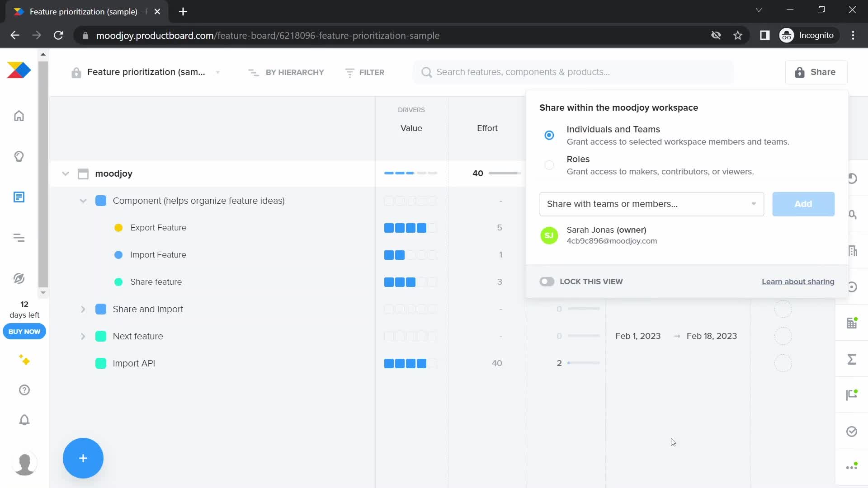This screenshot has height=488, width=868.
Task: Open Chrome three-dot menu
Action: point(853,35)
